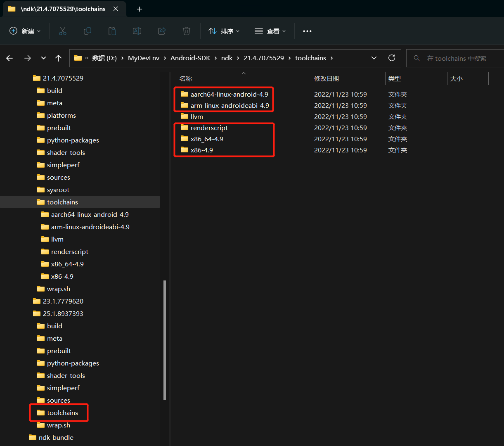Open the 排序 (Sort) dropdown
504x446 pixels.
(224, 31)
